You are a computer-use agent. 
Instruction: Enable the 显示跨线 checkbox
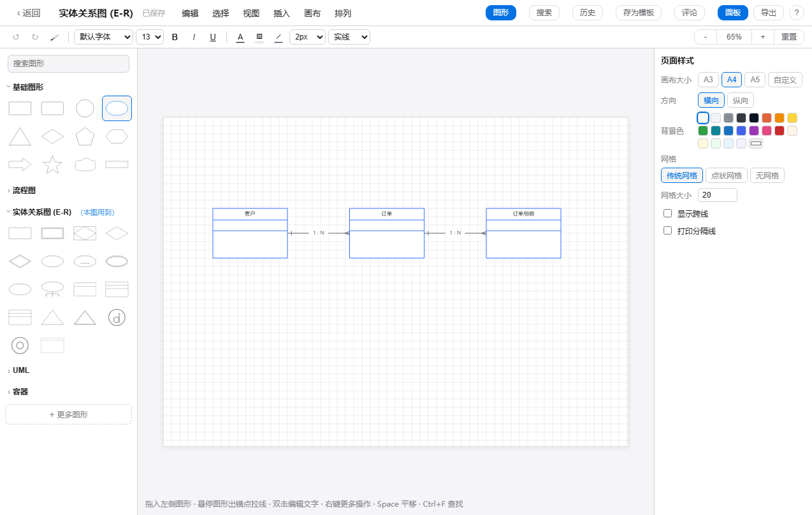668,214
